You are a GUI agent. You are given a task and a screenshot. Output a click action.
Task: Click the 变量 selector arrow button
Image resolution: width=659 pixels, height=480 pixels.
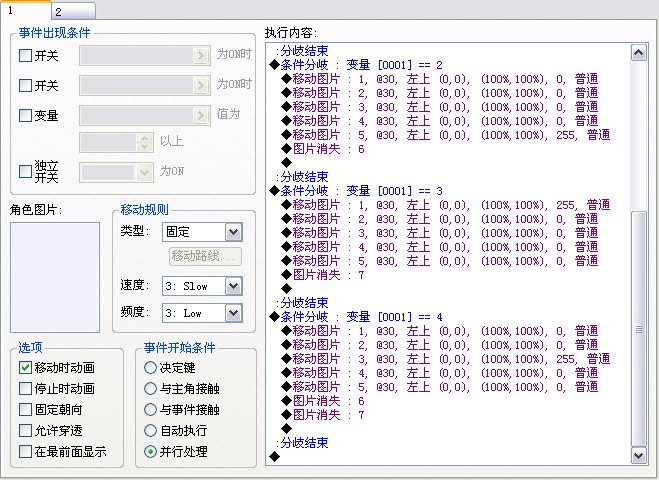[201, 115]
